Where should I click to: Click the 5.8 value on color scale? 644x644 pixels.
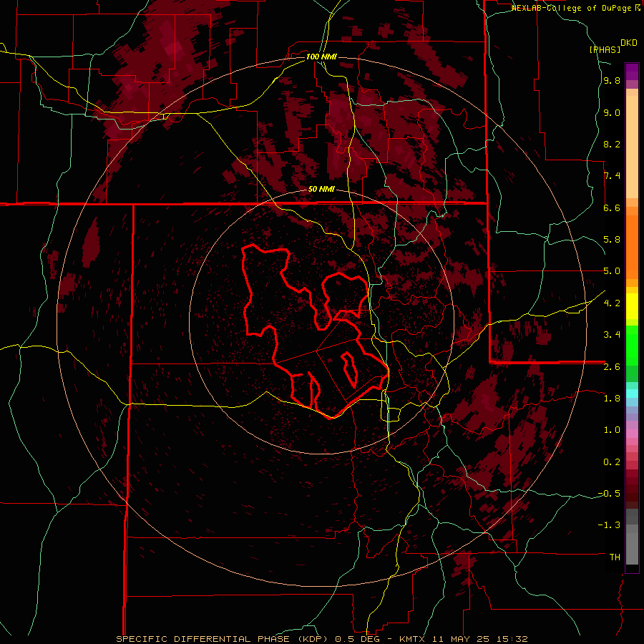(x=612, y=240)
